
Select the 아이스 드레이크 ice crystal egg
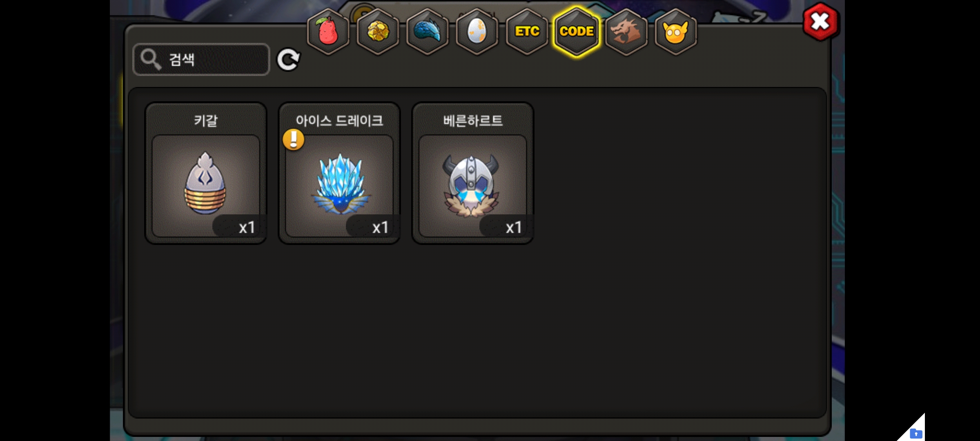tap(339, 173)
